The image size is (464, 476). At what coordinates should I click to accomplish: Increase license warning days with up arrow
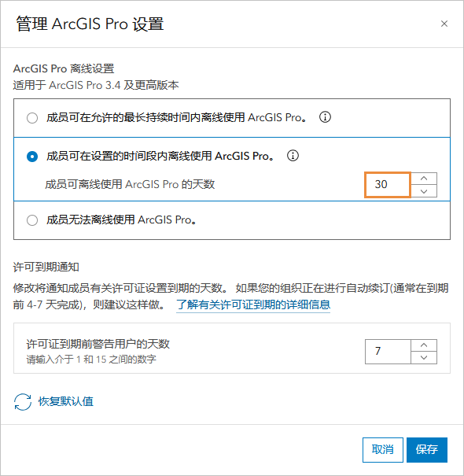coord(424,345)
